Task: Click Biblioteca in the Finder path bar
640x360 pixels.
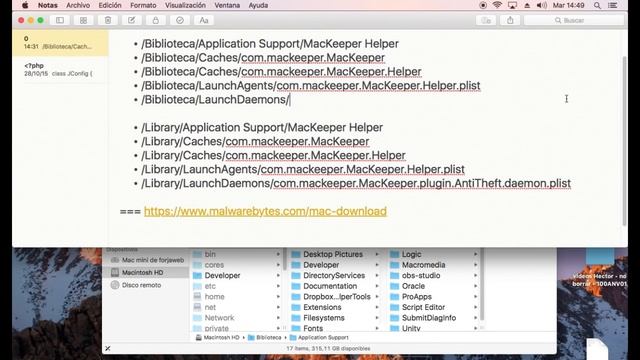Action: 265,338
